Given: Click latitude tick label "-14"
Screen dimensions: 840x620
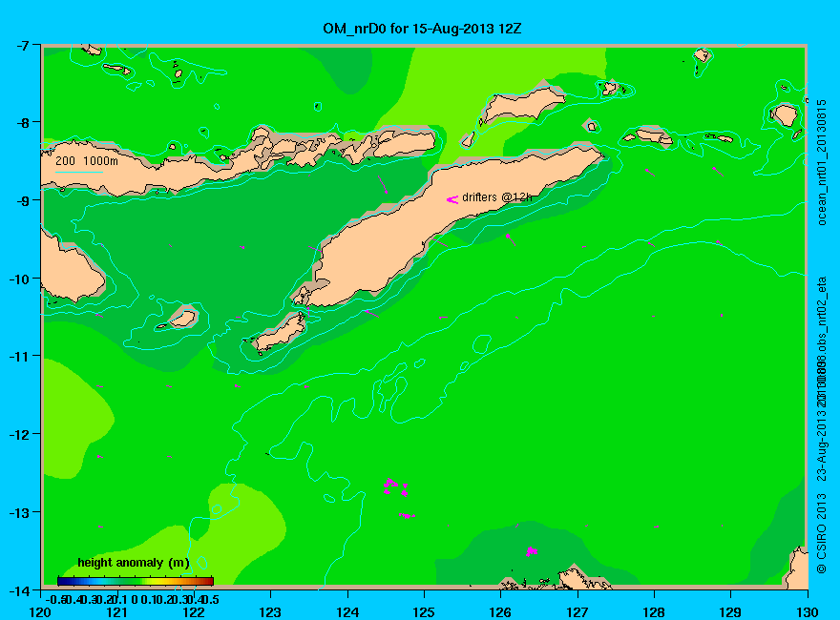Looking at the screenshot, I should 18,590.
